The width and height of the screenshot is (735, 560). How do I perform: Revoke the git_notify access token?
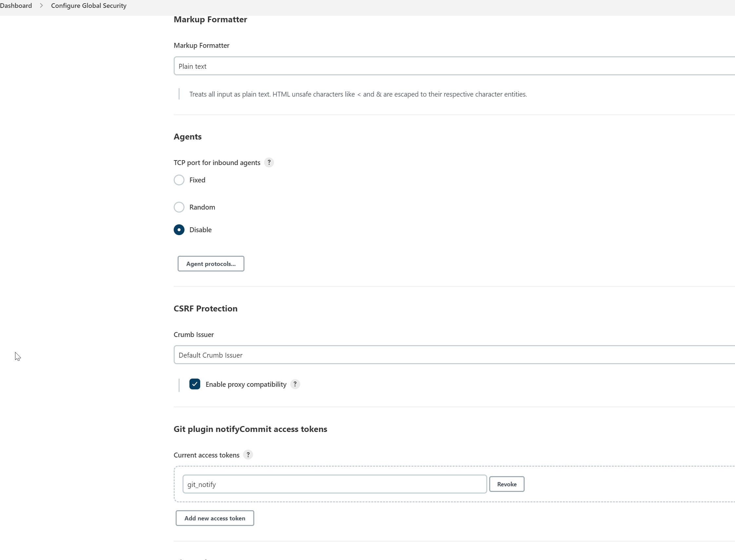point(507,484)
